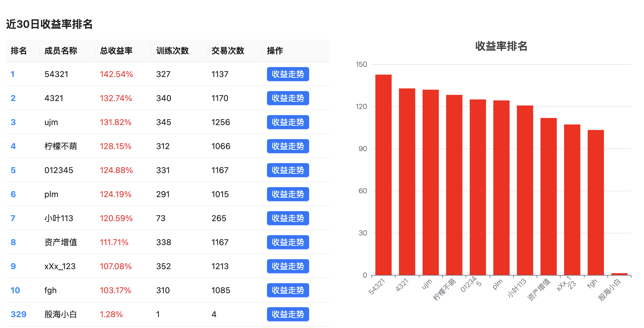Click the 柠檬不萌 bar in chart

tap(454, 185)
